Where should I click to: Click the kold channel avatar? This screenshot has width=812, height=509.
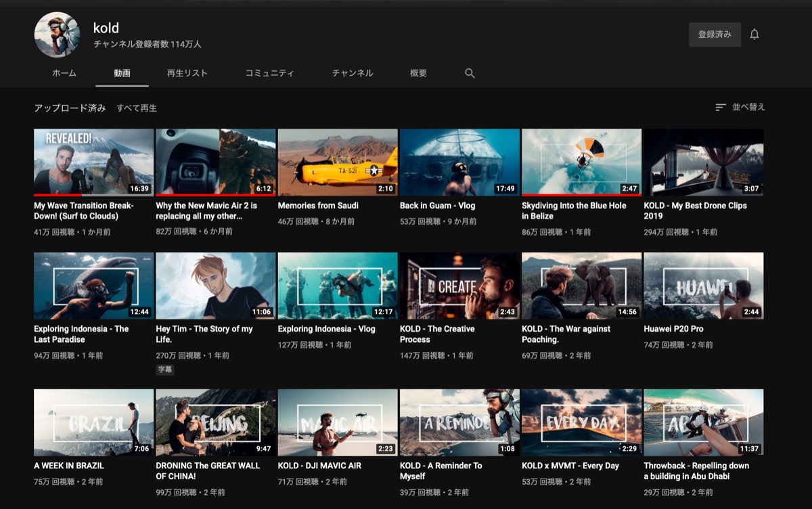pos(58,35)
